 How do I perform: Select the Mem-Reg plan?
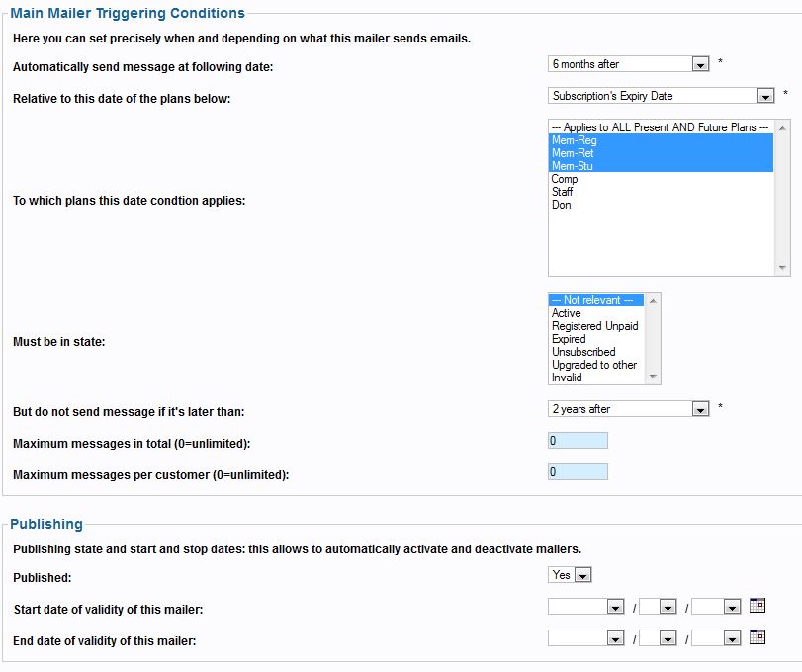click(x=661, y=140)
